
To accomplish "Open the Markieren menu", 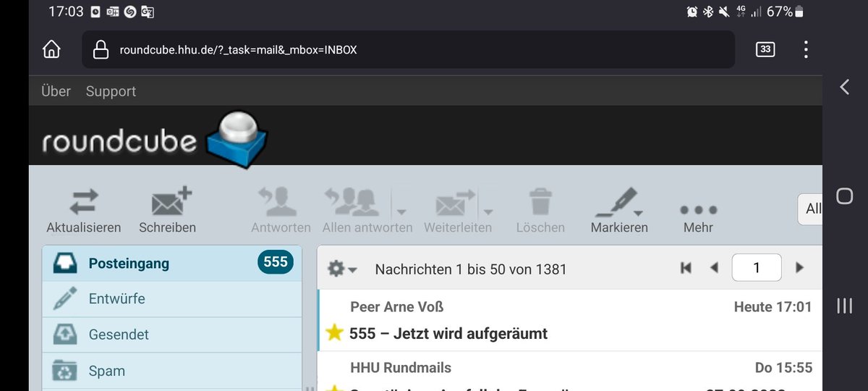I will (x=619, y=211).
